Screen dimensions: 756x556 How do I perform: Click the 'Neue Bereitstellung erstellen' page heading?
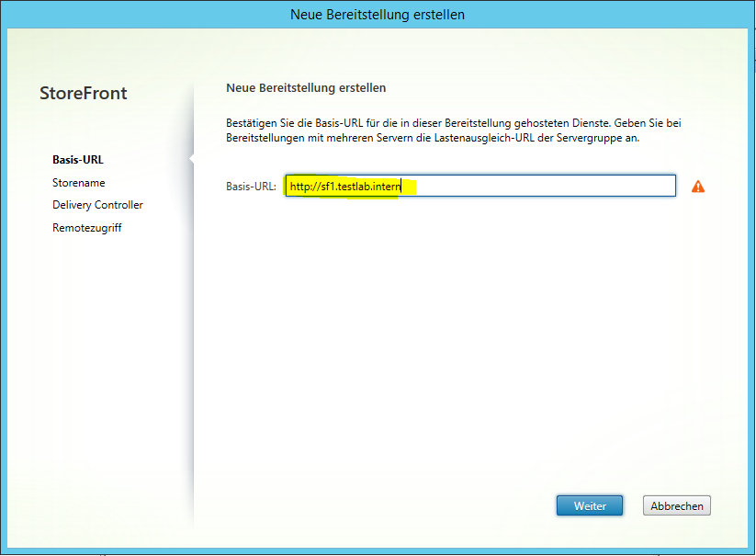(306, 87)
